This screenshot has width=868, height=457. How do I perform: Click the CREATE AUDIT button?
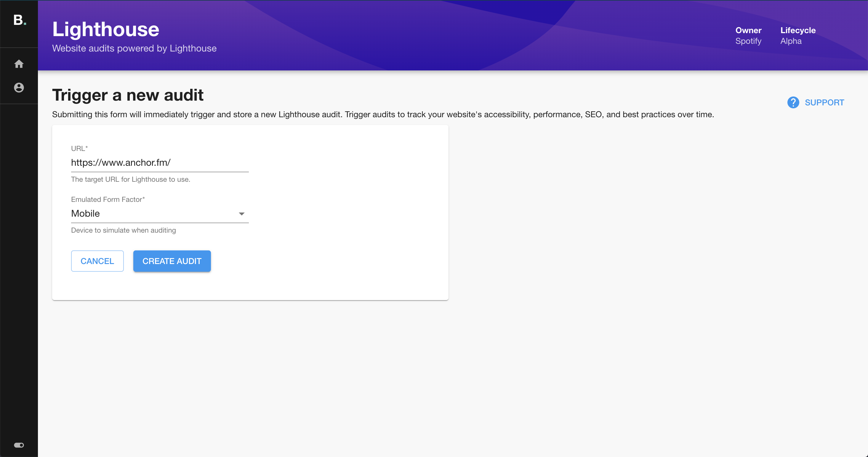click(x=172, y=261)
